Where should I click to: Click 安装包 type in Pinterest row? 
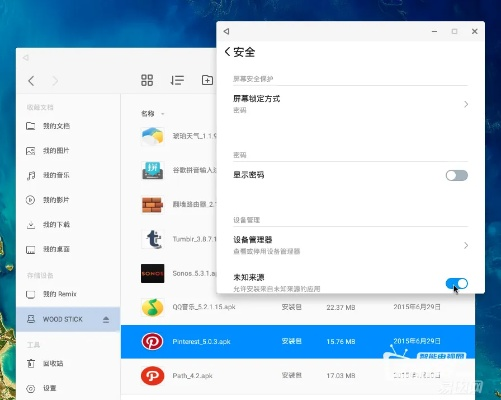click(x=292, y=341)
